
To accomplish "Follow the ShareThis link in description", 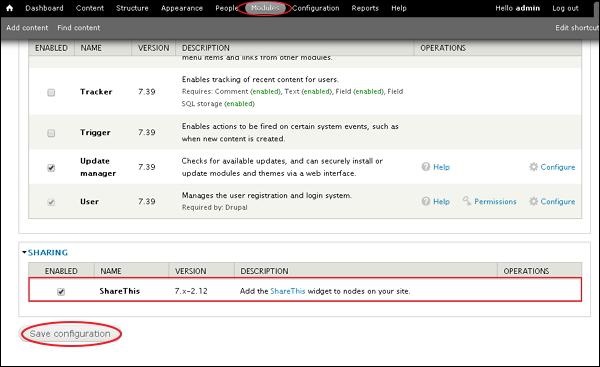I will click(x=288, y=291).
